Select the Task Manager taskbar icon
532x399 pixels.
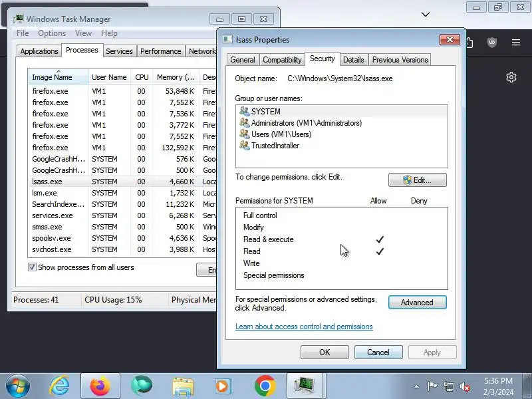[x=305, y=386]
